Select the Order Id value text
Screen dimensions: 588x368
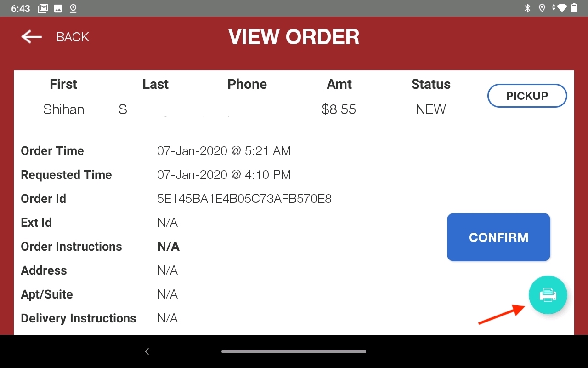click(244, 199)
